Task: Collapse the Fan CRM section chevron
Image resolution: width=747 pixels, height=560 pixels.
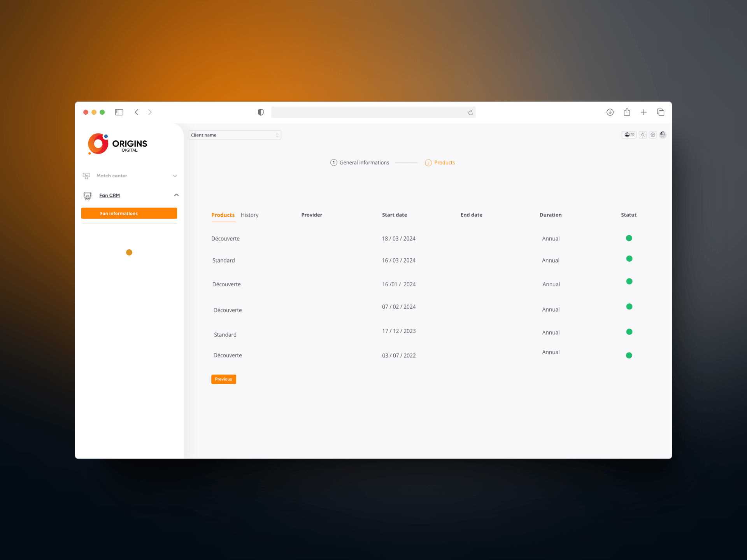Action: pos(176,195)
